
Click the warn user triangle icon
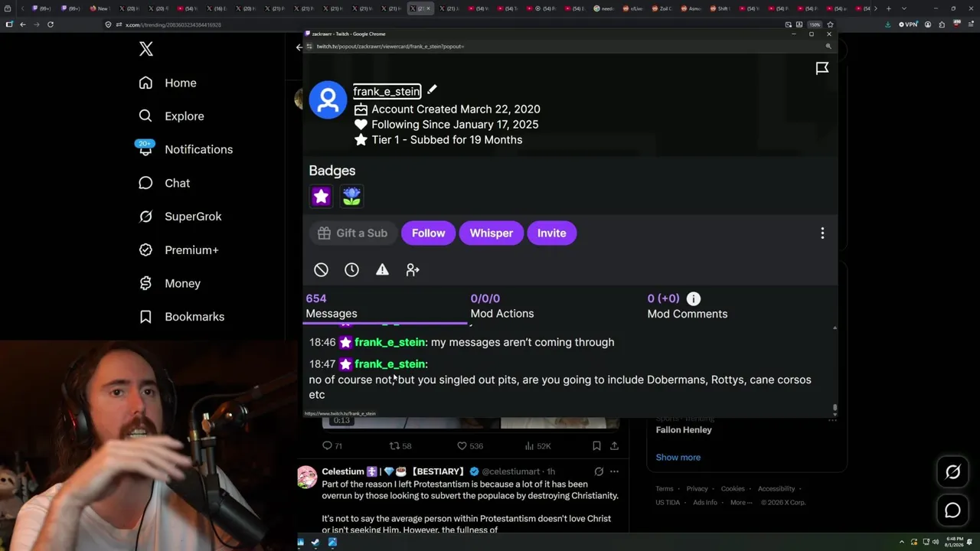click(382, 269)
